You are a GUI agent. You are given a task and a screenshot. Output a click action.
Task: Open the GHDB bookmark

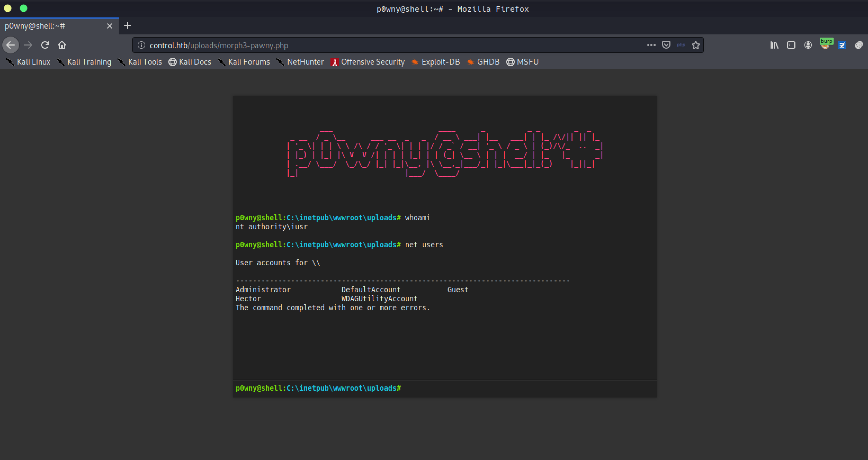click(x=483, y=62)
